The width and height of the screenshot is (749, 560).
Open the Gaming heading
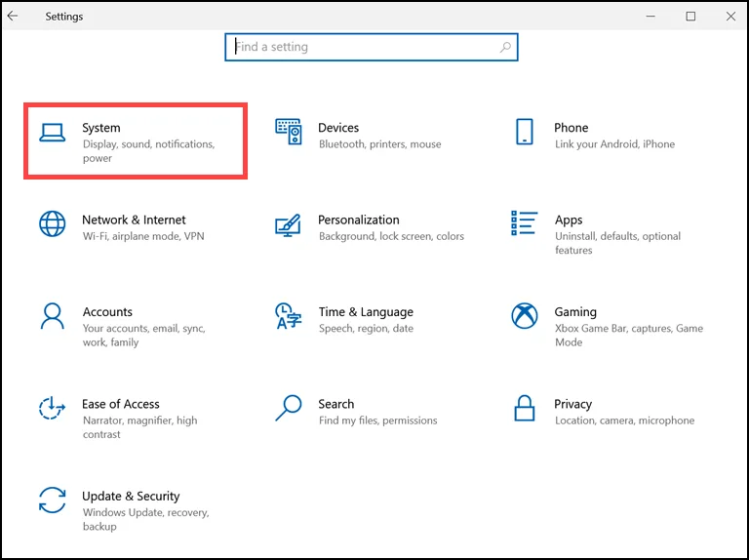tap(575, 312)
